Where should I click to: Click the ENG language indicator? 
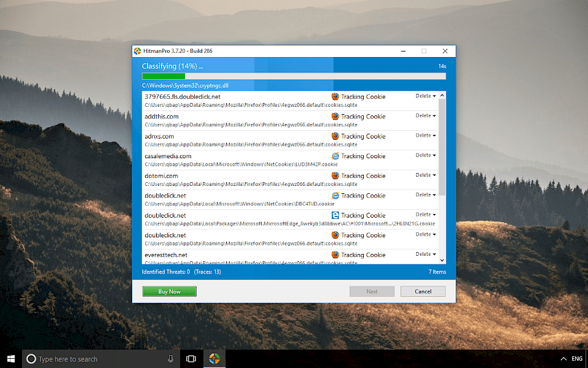pos(577,359)
